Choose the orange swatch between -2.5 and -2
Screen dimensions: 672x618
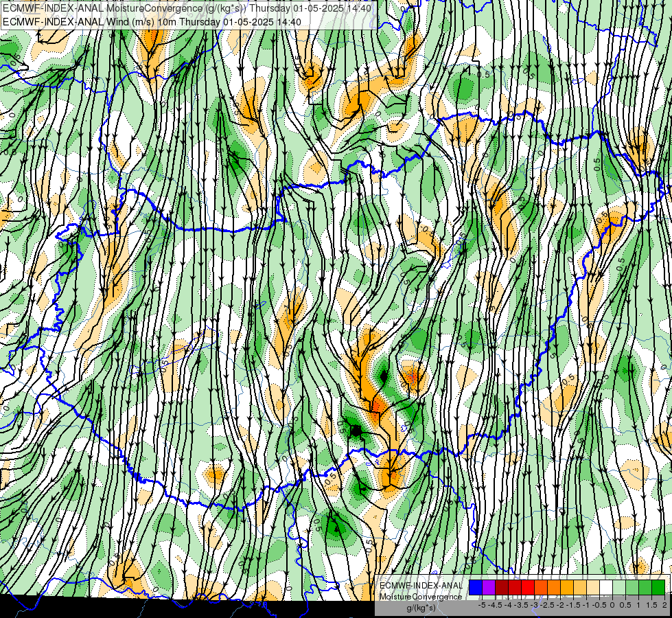coord(554,587)
